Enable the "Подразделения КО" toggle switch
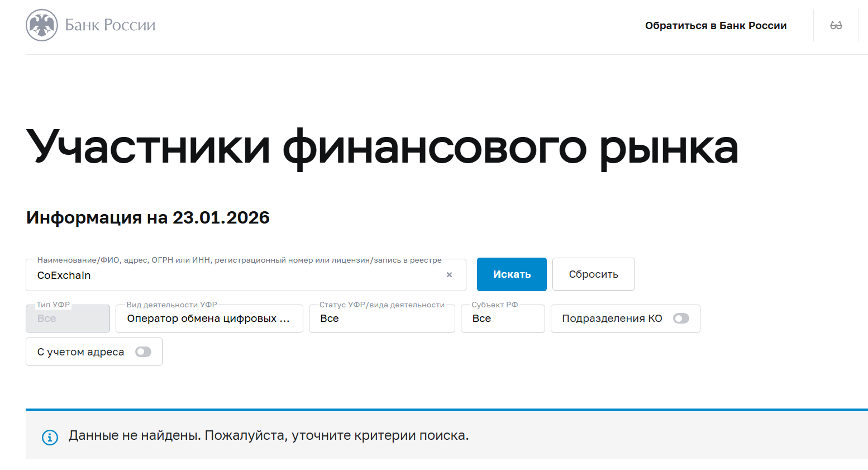Viewport: 868px width, 470px height. pos(681,319)
